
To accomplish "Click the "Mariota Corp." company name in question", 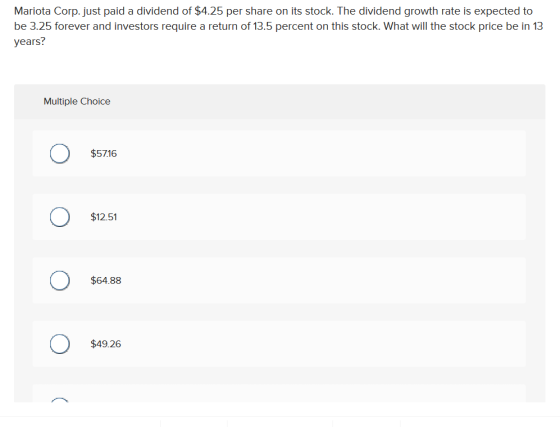I will (x=48, y=11).
